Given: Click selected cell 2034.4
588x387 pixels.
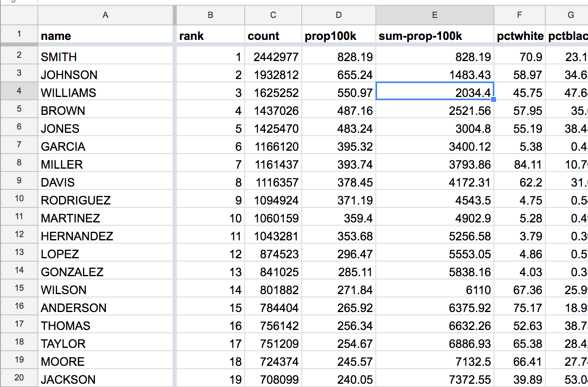Looking at the screenshot, I should pyautogui.click(x=435, y=91).
